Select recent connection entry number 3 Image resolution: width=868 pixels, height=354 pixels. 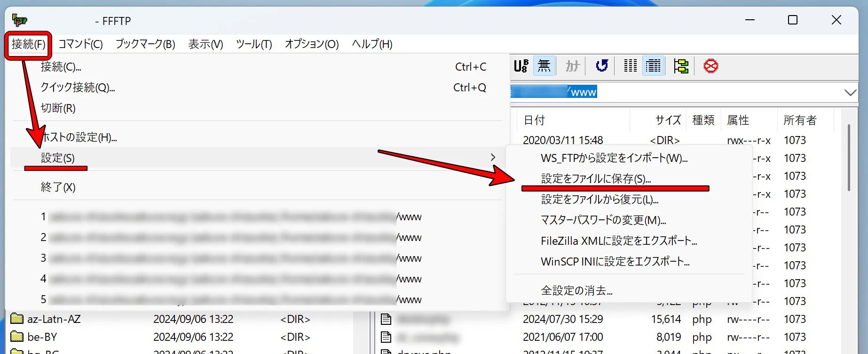258,258
